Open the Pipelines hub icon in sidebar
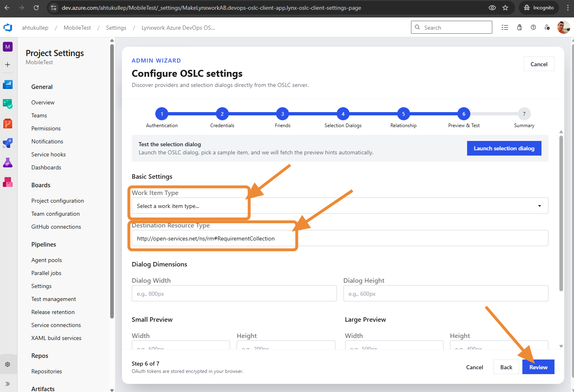 pyautogui.click(x=8, y=143)
